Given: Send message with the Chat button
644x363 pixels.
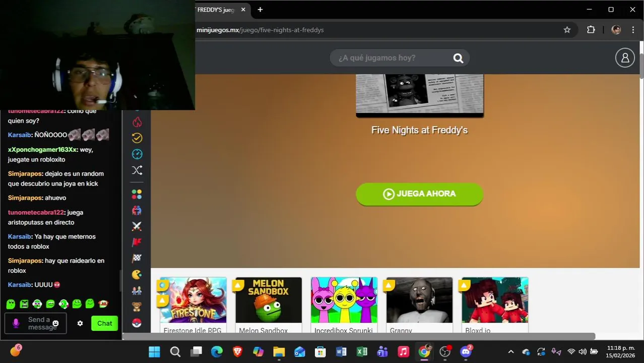Looking at the screenshot, I should point(104,324).
